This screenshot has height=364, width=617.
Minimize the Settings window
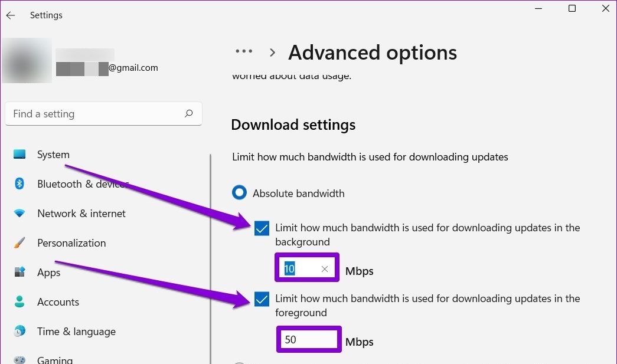pos(538,8)
